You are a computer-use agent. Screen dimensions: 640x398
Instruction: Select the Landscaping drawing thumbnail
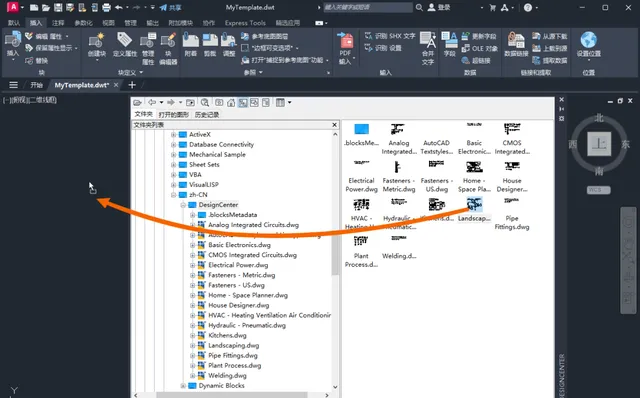(x=474, y=209)
